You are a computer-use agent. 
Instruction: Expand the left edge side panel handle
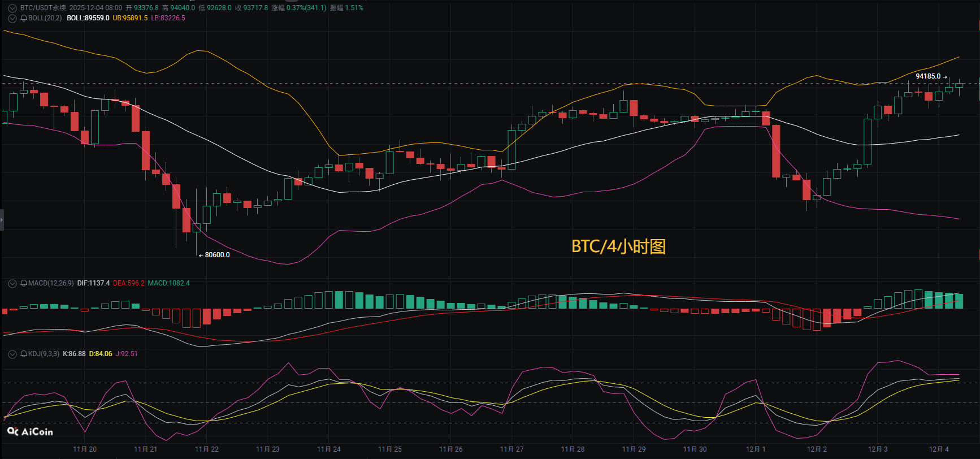pos(2,219)
